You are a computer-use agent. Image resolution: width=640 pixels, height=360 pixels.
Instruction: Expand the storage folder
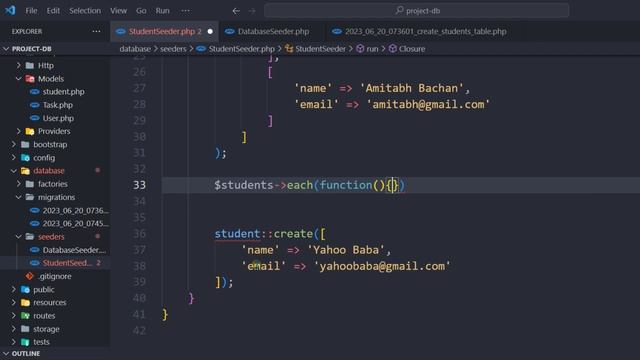pyautogui.click(x=13, y=329)
